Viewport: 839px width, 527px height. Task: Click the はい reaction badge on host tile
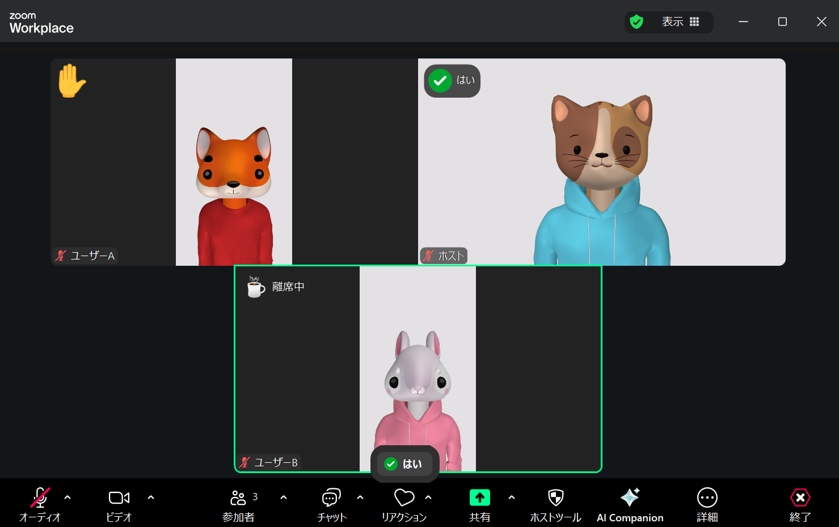pyautogui.click(x=452, y=81)
